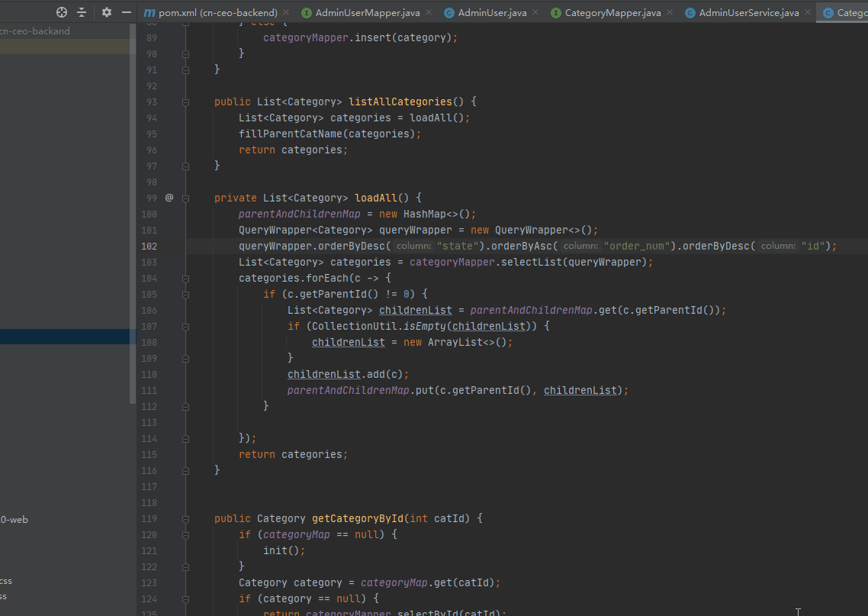Click return categories on line 115
Screen dimensions: 868x616
pyautogui.click(x=294, y=454)
